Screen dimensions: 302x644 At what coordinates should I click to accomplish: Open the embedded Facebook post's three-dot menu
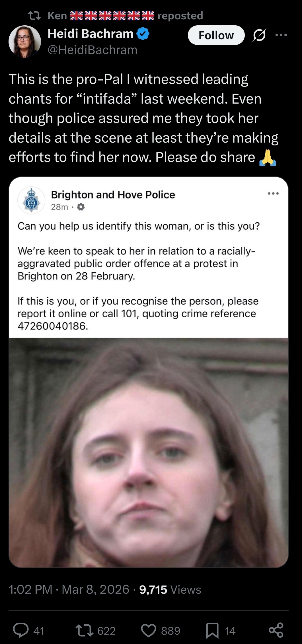coord(273,194)
